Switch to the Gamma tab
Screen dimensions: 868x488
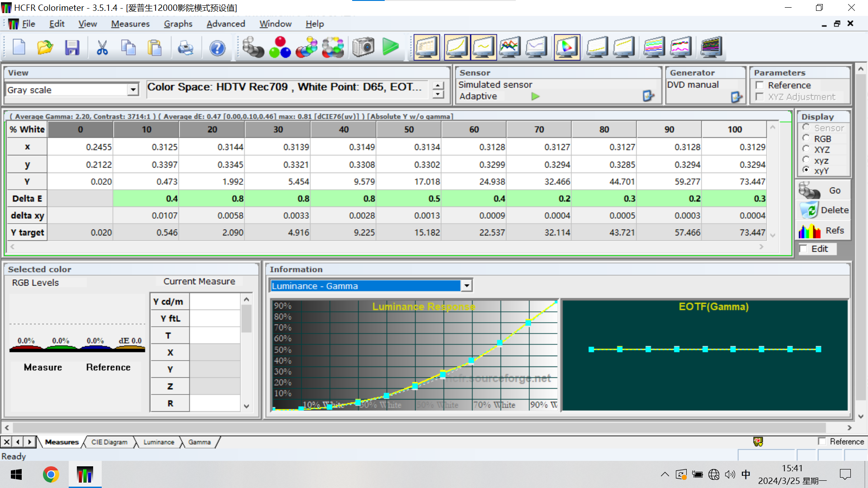point(199,442)
